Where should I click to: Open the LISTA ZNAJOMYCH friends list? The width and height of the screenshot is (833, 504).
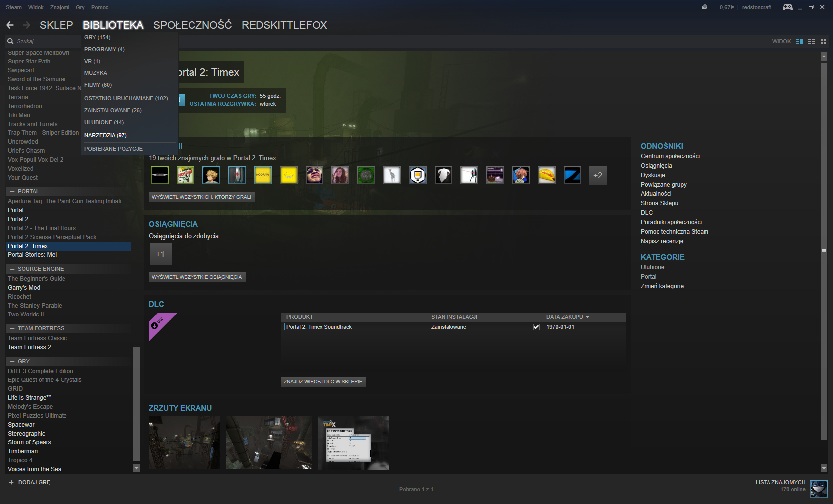(780, 482)
